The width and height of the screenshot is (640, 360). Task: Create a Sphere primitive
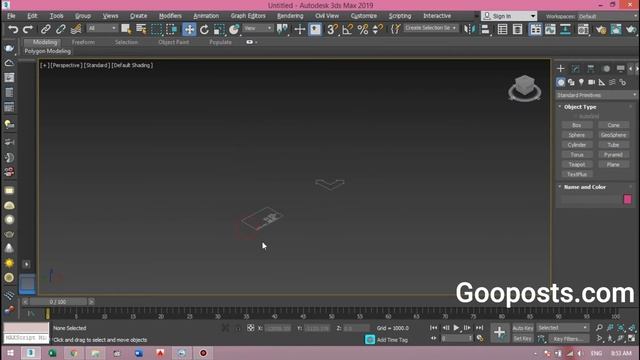[x=577, y=135]
